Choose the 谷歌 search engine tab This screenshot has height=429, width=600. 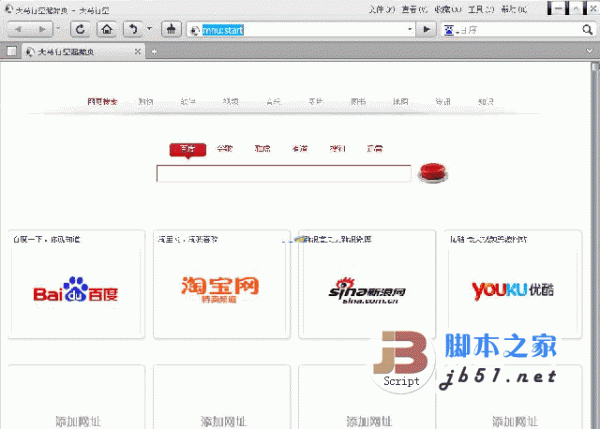225,148
